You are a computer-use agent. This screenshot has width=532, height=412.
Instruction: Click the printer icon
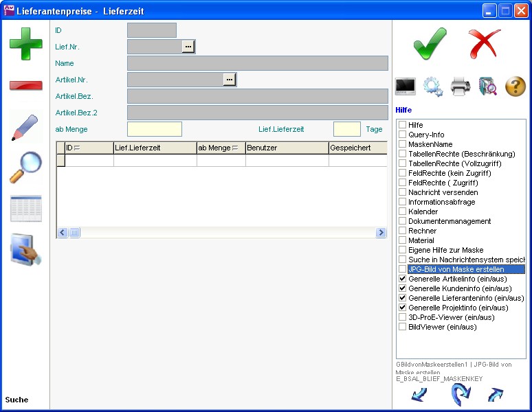point(460,87)
